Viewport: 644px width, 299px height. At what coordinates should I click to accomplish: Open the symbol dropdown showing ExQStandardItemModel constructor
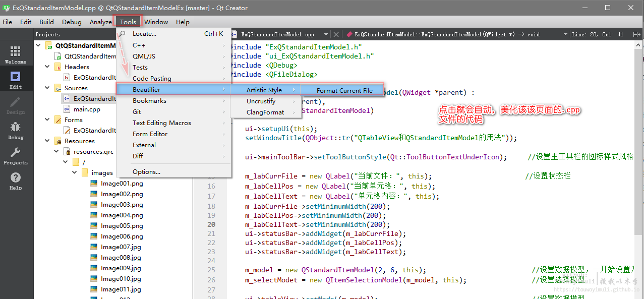tap(565, 34)
